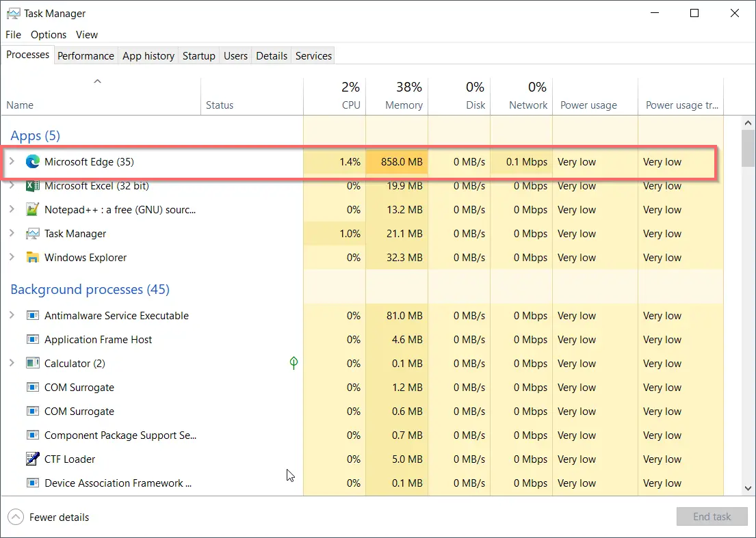Viewport: 756px width, 538px height.
Task: Expand the Notepad++ process group
Action: [x=12, y=209]
